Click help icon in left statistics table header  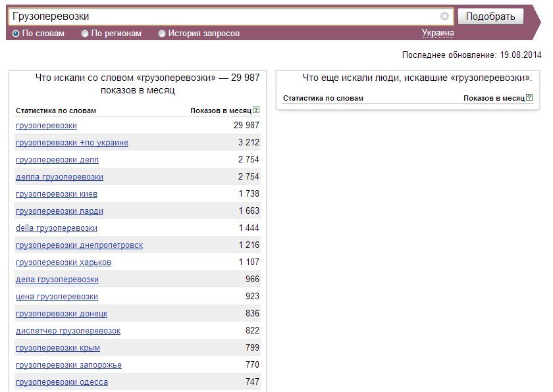pyautogui.click(x=256, y=110)
